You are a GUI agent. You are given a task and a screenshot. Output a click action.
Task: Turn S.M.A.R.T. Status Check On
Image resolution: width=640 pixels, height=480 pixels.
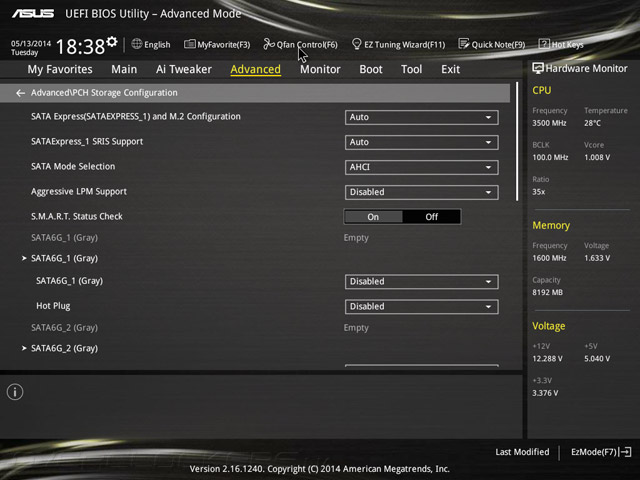(x=373, y=217)
